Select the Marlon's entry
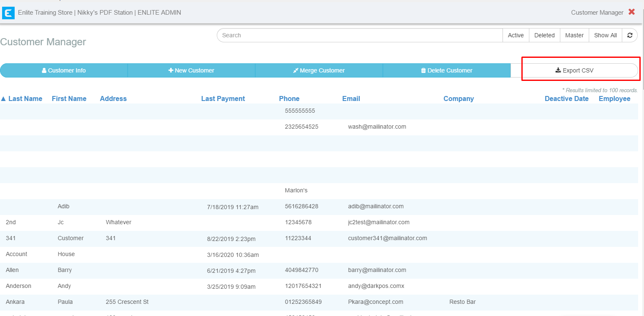644x316 pixels. (296, 190)
